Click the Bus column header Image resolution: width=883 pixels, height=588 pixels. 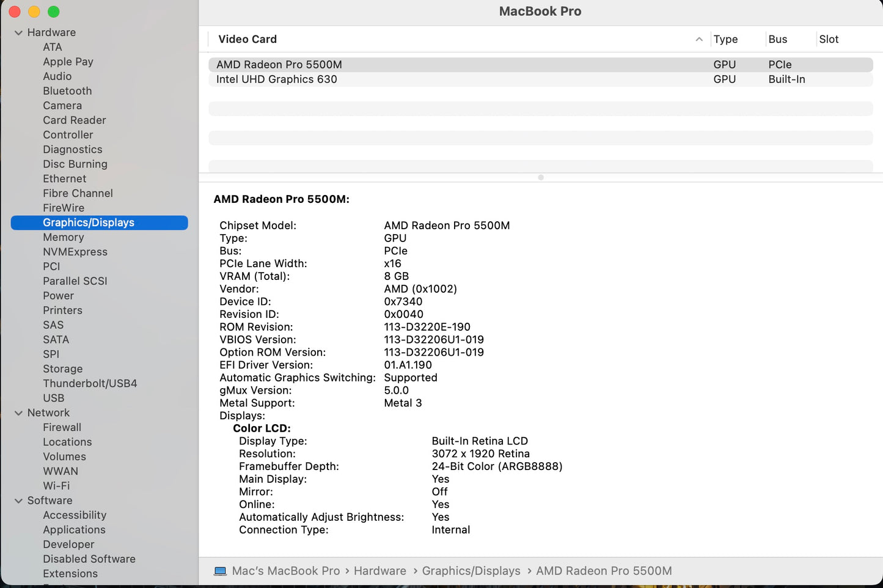777,39
